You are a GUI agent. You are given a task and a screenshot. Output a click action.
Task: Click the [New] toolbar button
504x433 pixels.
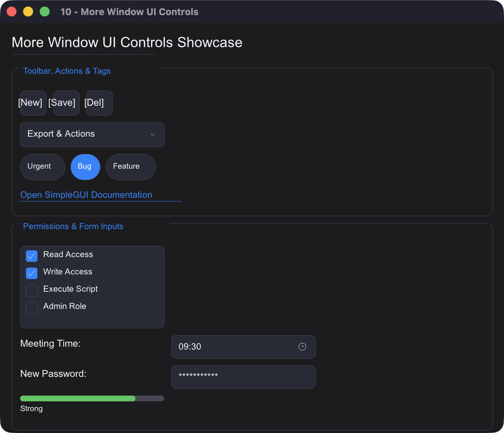tap(33, 103)
